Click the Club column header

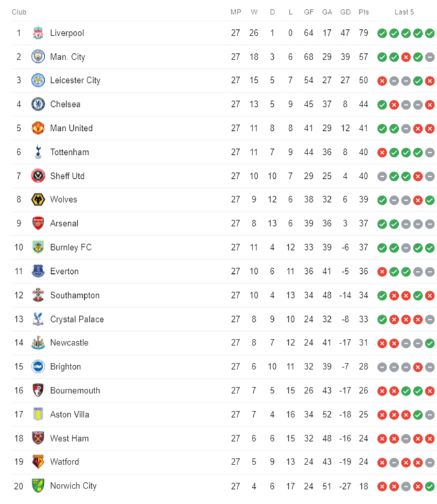[19, 12]
